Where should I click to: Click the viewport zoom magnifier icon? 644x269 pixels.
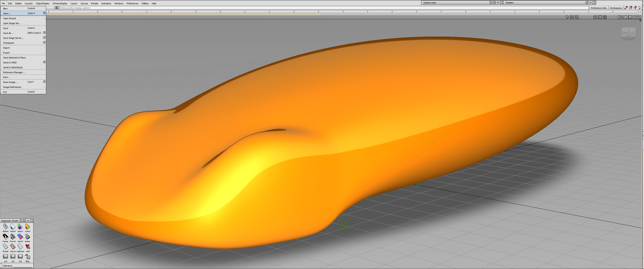(577, 17)
